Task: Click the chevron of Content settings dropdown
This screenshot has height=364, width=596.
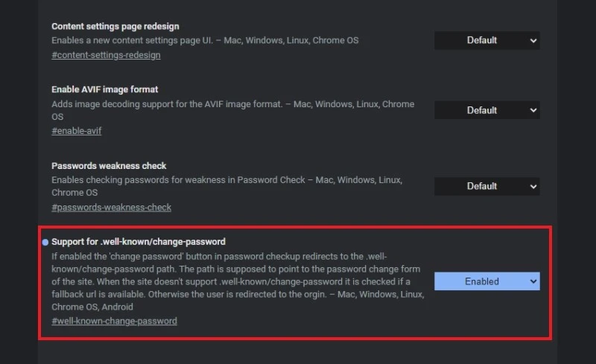Action: pos(533,40)
